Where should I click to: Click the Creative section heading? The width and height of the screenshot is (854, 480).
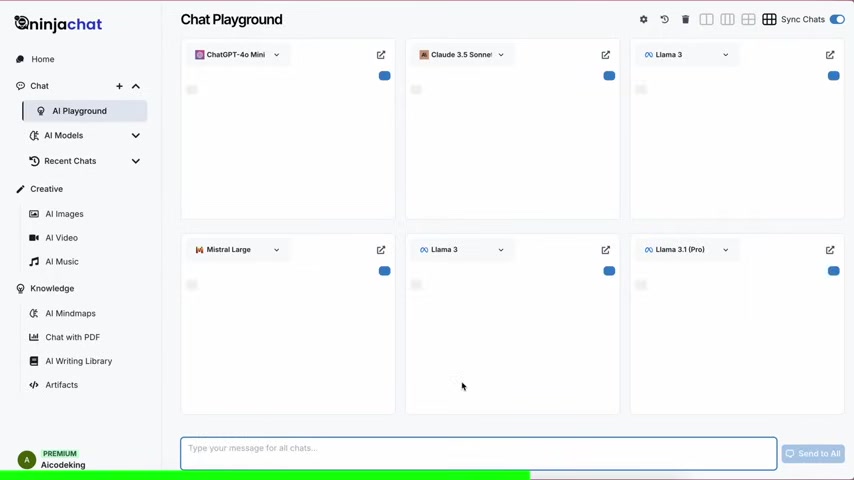[x=46, y=189]
